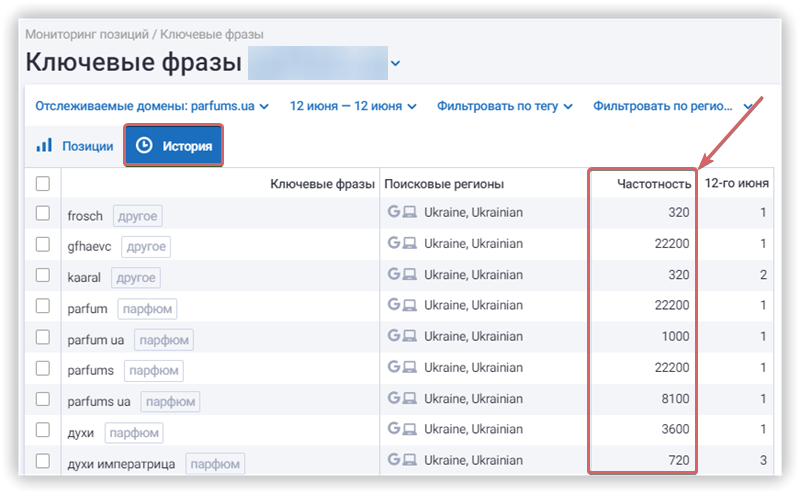
Task: Click the парфюм tag beside духи
Action: pos(134,433)
